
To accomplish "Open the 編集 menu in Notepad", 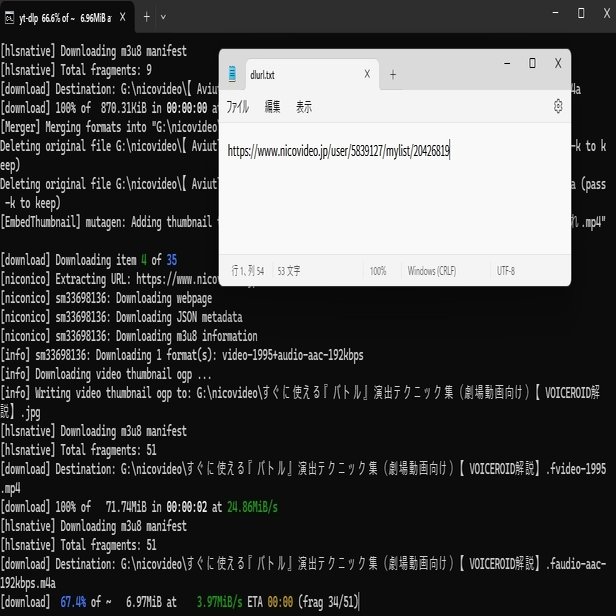I will click(272, 106).
